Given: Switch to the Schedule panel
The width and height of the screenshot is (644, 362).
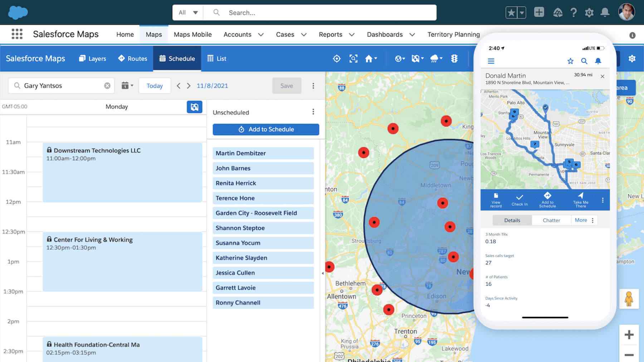Looking at the screenshot, I should click(177, 58).
